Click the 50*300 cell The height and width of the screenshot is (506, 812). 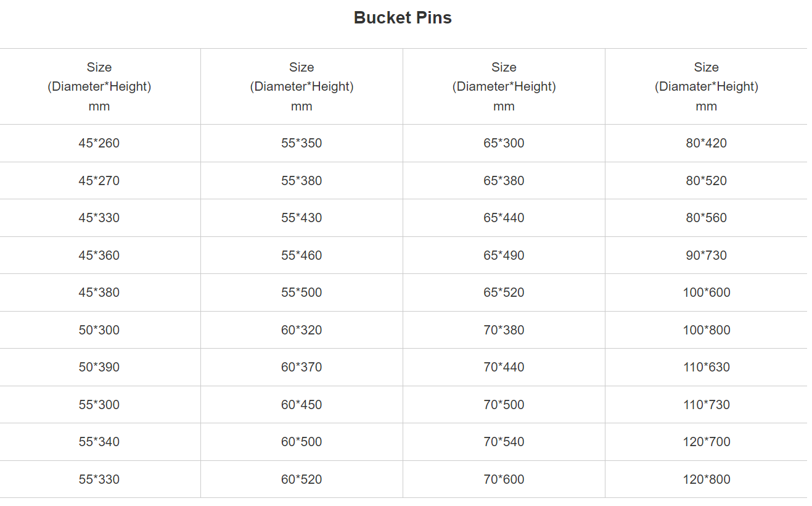[x=99, y=330]
